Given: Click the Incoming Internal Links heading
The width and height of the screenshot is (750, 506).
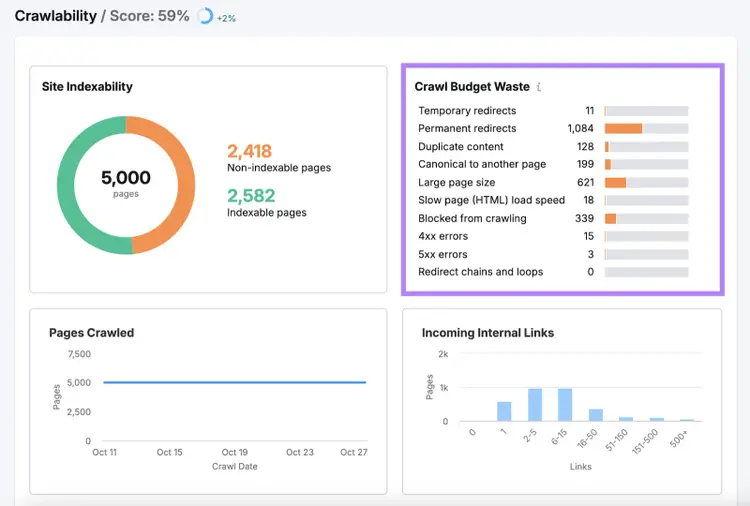Looking at the screenshot, I should pos(487,333).
